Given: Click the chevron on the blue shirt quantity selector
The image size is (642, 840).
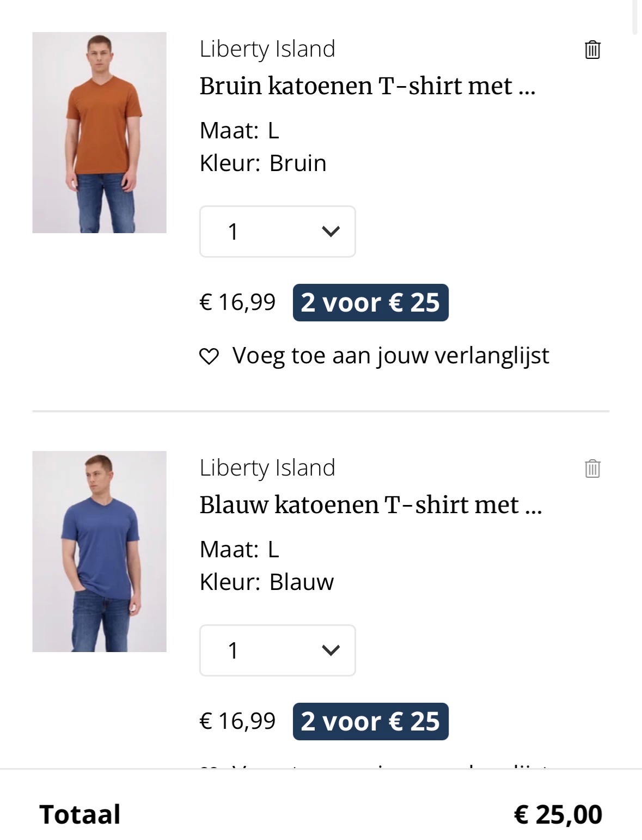Looking at the screenshot, I should pyautogui.click(x=331, y=650).
